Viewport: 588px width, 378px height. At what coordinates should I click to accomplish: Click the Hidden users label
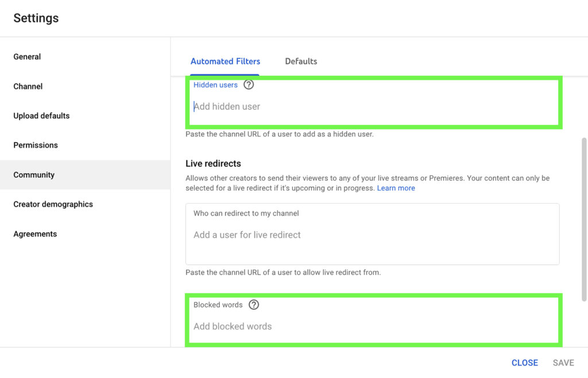point(215,84)
